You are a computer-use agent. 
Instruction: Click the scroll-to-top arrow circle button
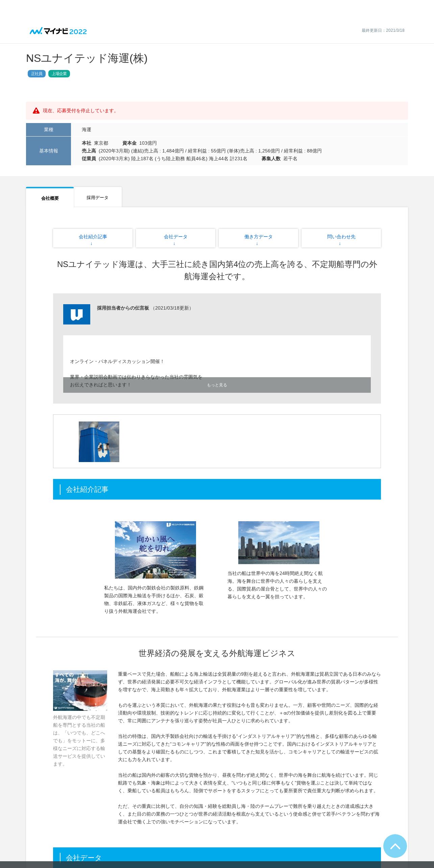[x=395, y=846]
